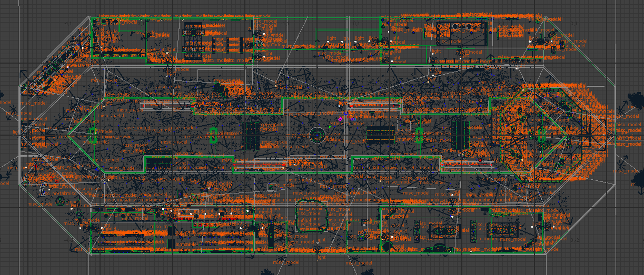Viewport: 644px width, 275px height.
Task: Select the red bar in upper-left inner corridor
Action: click(x=169, y=105)
